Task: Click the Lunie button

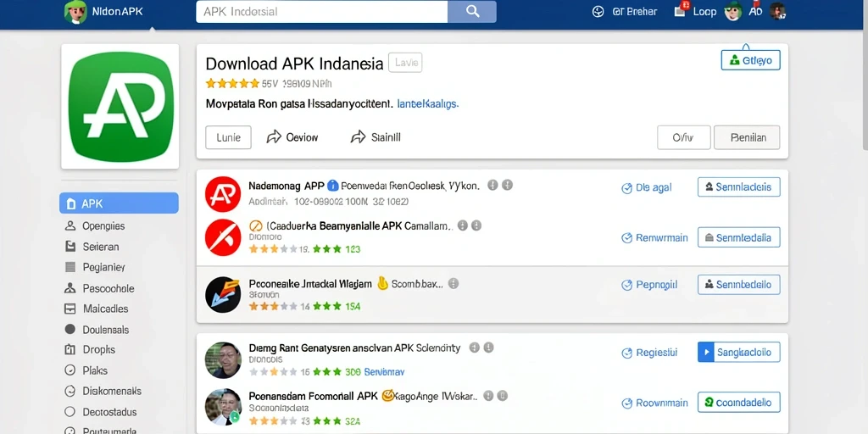Action: pos(228,137)
